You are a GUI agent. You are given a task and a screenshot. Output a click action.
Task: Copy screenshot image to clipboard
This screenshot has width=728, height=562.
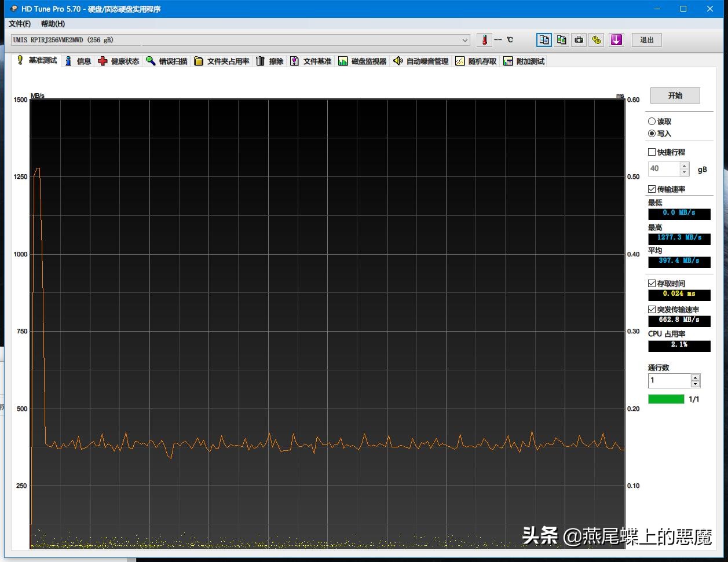pyautogui.click(x=562, y=40)
